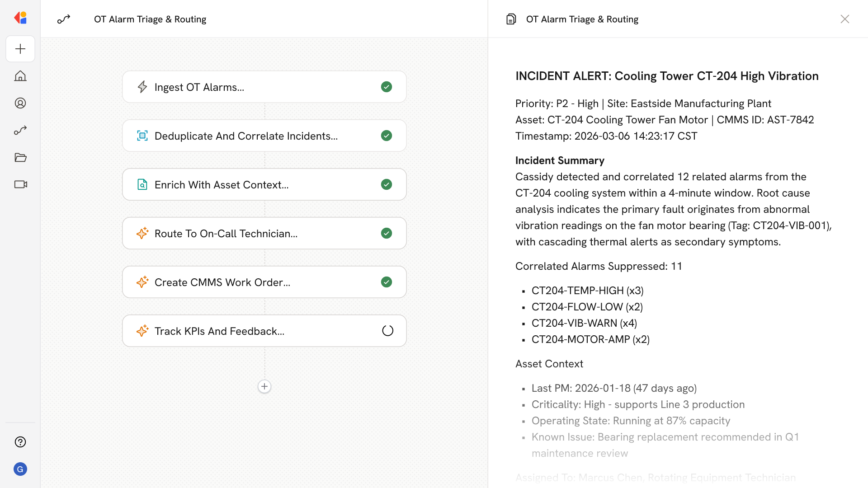Open the workflows route icon in sidebar
The image size is (868, 488).
click(x=20, y=130)
